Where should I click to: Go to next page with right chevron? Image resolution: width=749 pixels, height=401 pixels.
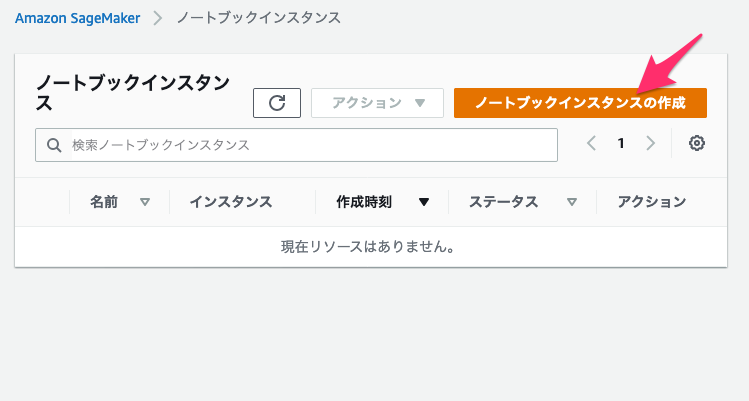pyautogui.click(x=650, y=143)
